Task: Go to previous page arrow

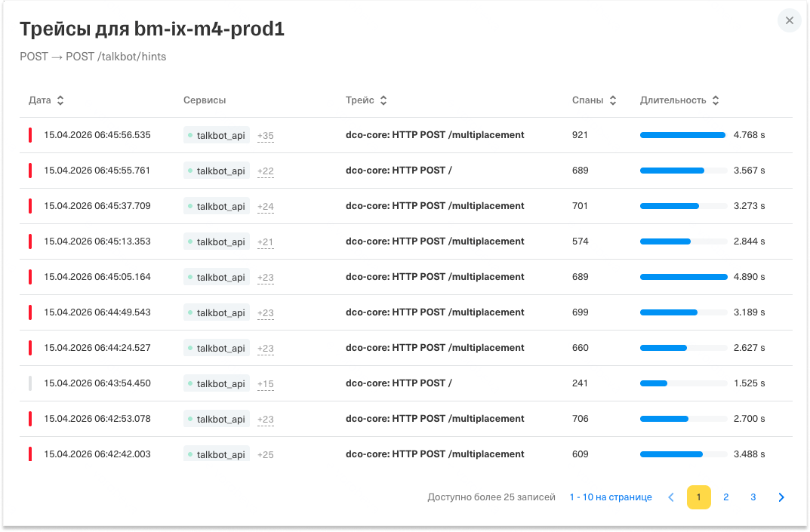Action: click(x=671, y=497)
